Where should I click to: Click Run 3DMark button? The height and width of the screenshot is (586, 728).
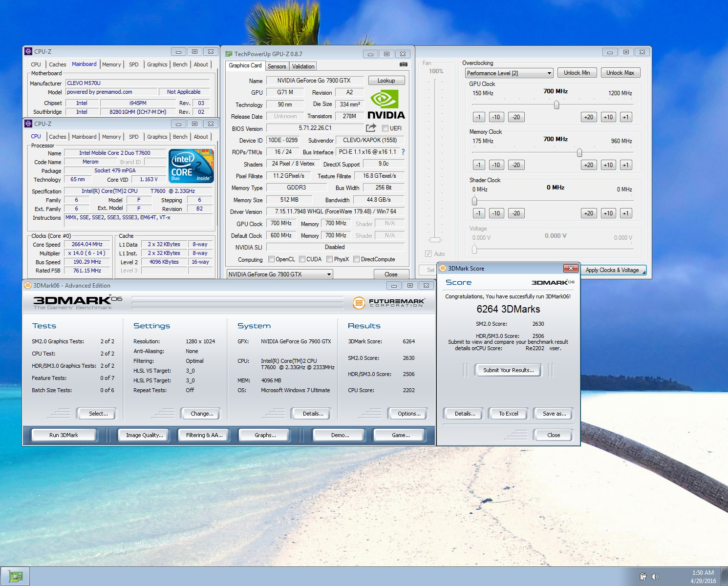pyautogui.click(x=64, y=435)
